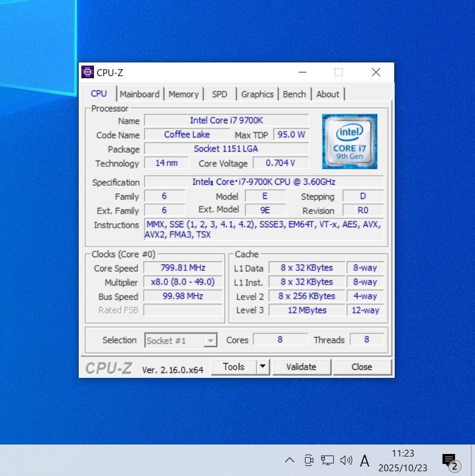The image size is (475, 476).
Task: Select the Graphics tab
Action: pos(257,94)
